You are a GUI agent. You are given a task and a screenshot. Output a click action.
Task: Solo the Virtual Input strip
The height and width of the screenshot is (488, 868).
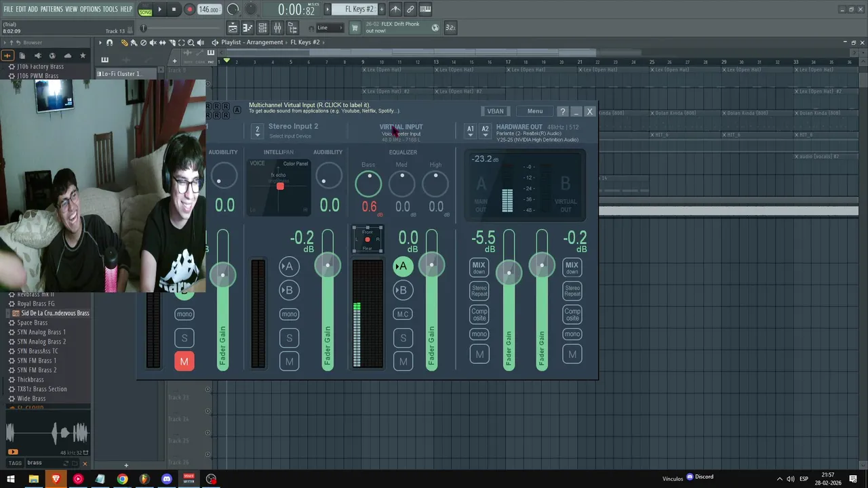point(403,338)
